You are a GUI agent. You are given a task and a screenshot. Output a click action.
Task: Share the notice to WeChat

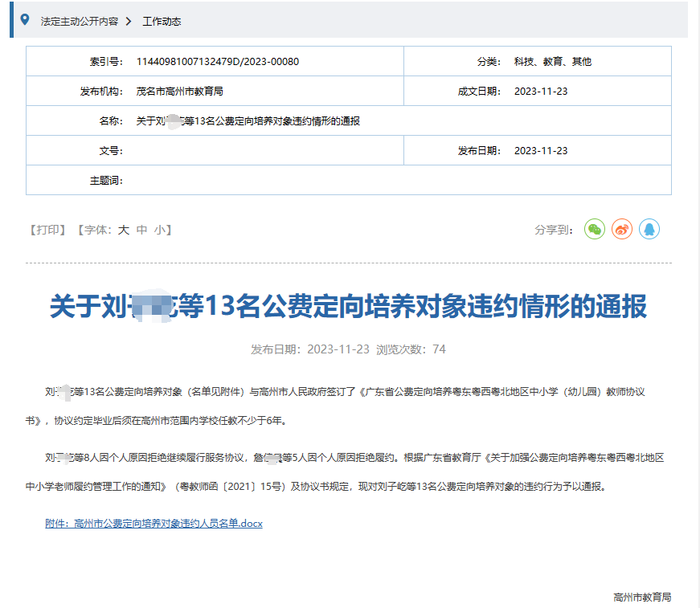[594, 229]
